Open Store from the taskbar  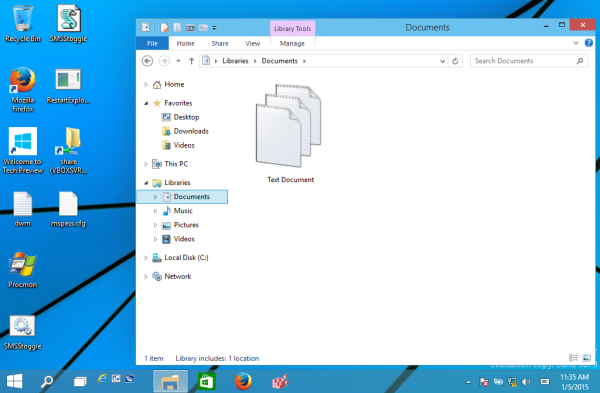coord(207,382)
